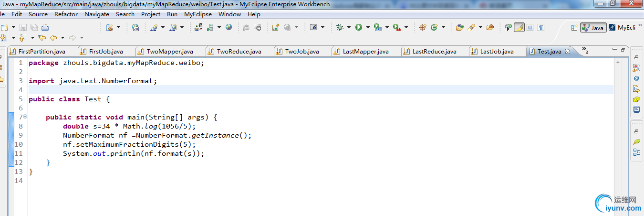The width and height of the screenshot is (644, 216).
Task: Click the New Java Class green C icon
Action: coord(434,27)
